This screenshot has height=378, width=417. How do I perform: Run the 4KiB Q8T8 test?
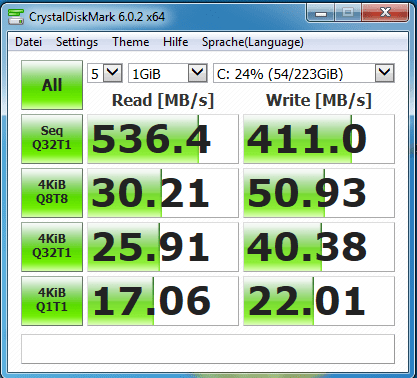(52, 193)
